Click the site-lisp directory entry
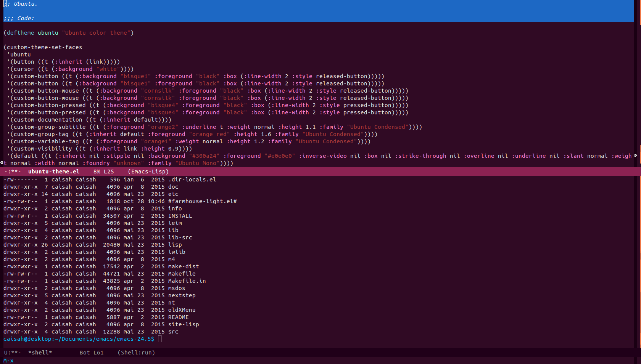The width and height of the screenshot is (641, 364). (x=184, y=324)
